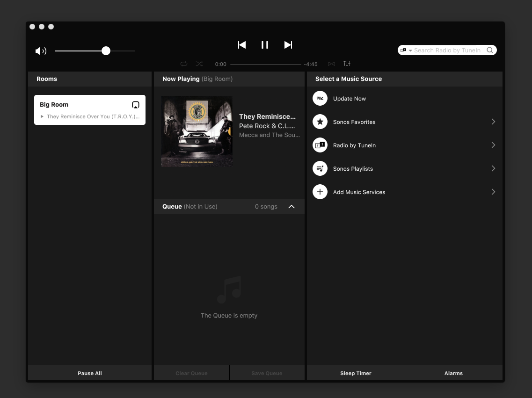Open the Sleep Timer
This screenshot has width=532, height=398.
click(x=356, y=373)
